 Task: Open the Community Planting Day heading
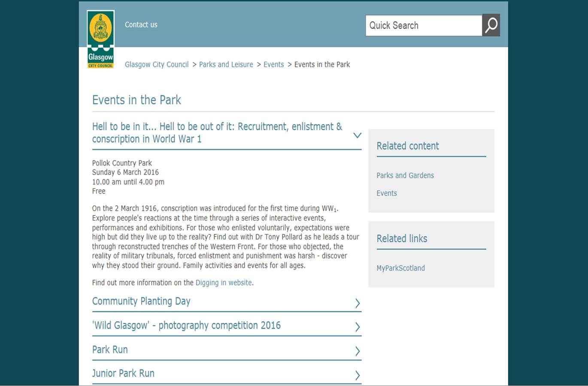click(141, 301)
